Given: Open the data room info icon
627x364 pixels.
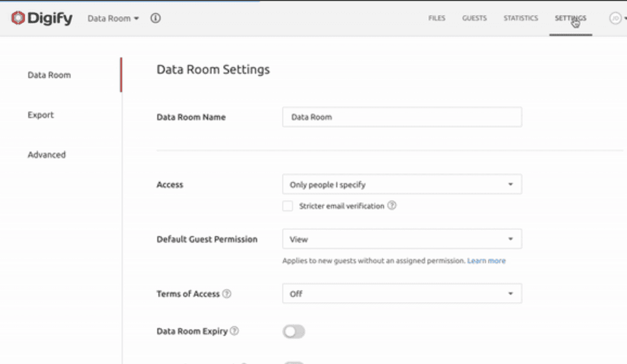Looking at the screenshot, I should [156, 18].
